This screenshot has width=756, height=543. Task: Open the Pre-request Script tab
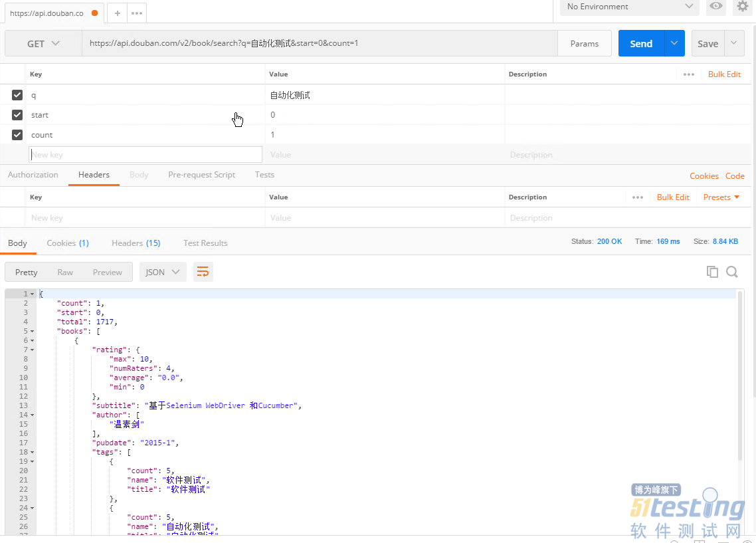click(201, 175)
